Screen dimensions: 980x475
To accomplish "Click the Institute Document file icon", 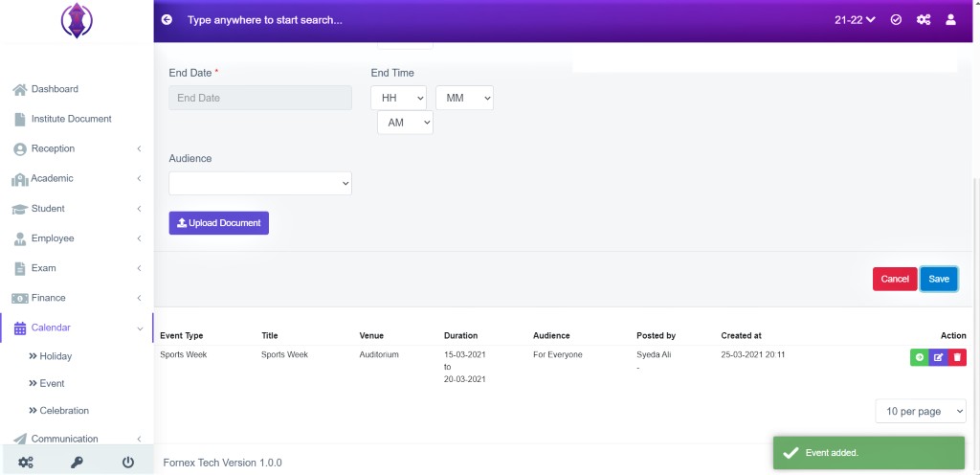I will tap(20, 119).
